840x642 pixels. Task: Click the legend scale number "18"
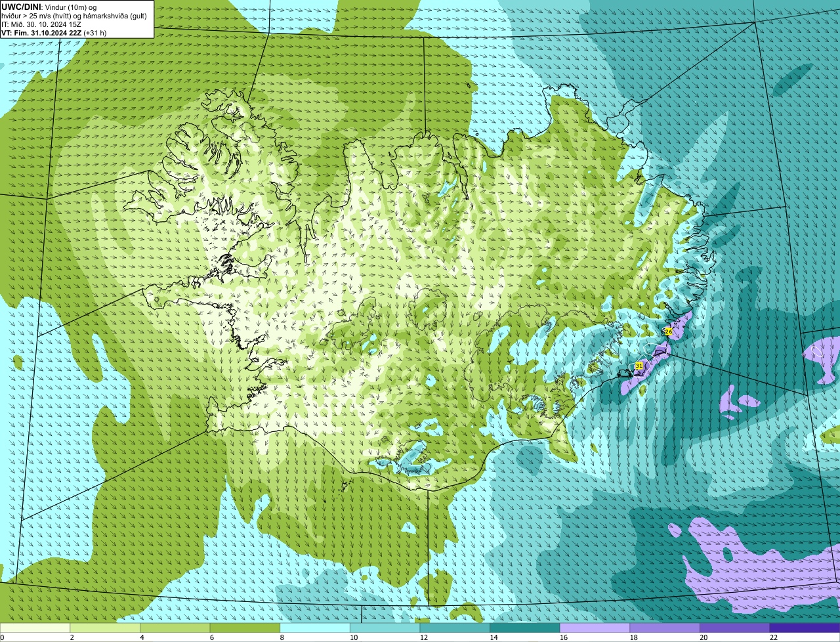[x=634, y=637]
